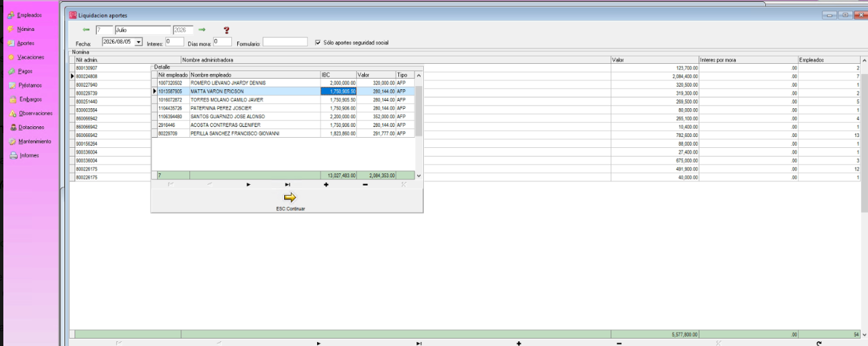Viewport: 868px width, 346px height.
Task: Click Nombre empleado column header
Action: pyautogui.click(x=255, y=75)
